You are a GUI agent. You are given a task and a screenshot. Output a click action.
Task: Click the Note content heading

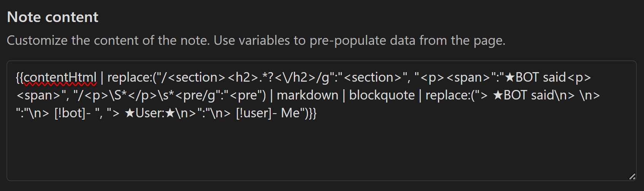click(x=52, y=17)
